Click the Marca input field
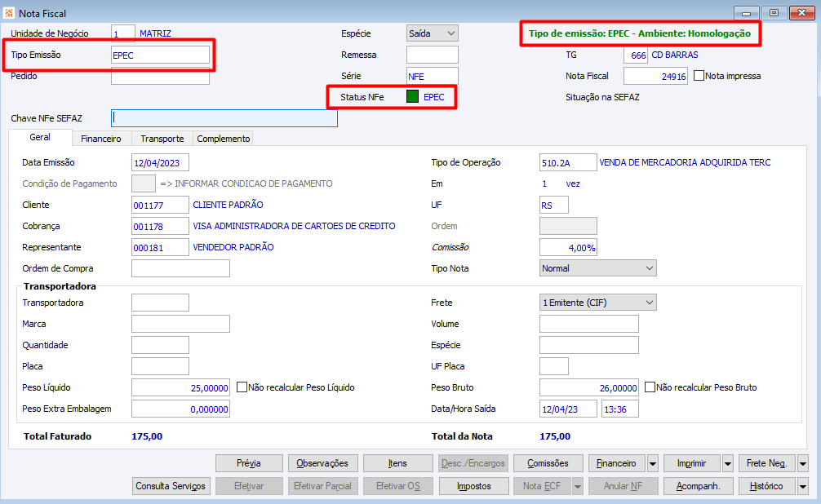The image size is (821, 504). point(180,324)
